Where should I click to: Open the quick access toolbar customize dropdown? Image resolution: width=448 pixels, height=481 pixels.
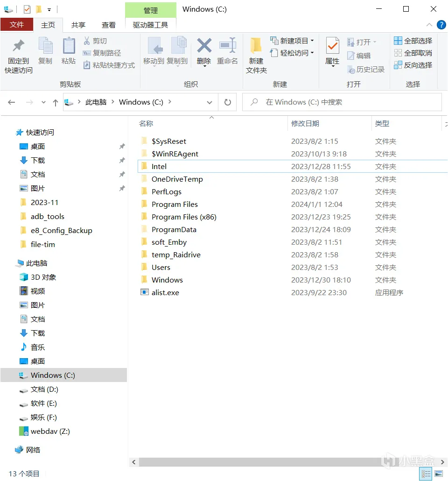coord(49,10)
